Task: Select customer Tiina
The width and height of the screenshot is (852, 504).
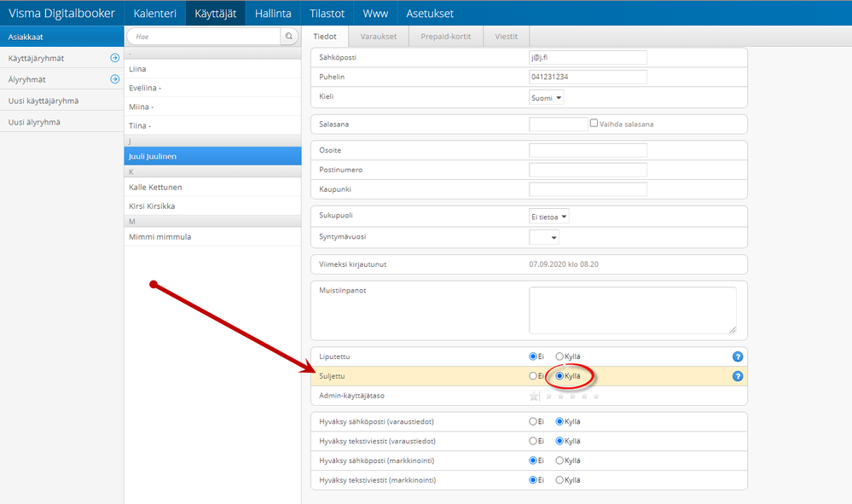Action: pos(212,125)
